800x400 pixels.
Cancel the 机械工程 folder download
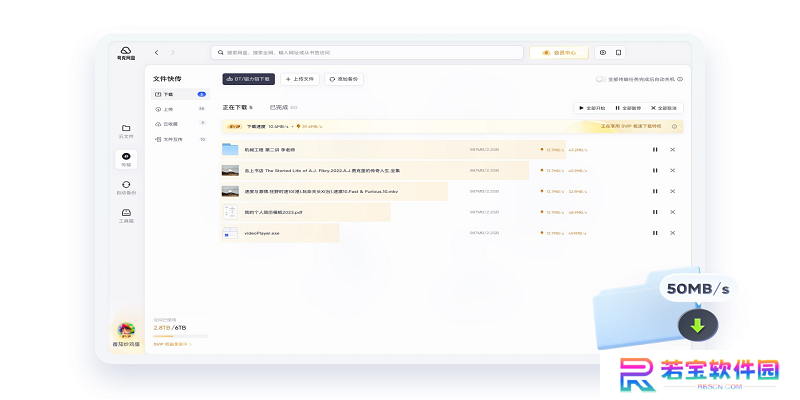click(672, 149)
